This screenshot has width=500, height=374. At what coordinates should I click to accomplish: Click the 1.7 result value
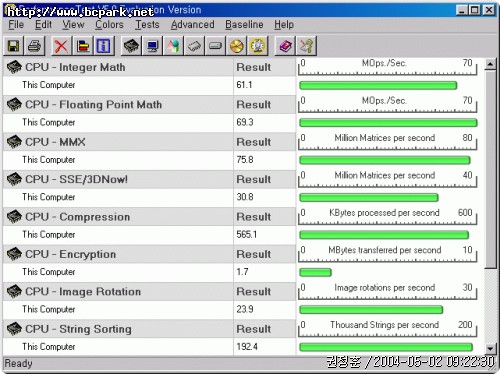click(x=242, y=272)
